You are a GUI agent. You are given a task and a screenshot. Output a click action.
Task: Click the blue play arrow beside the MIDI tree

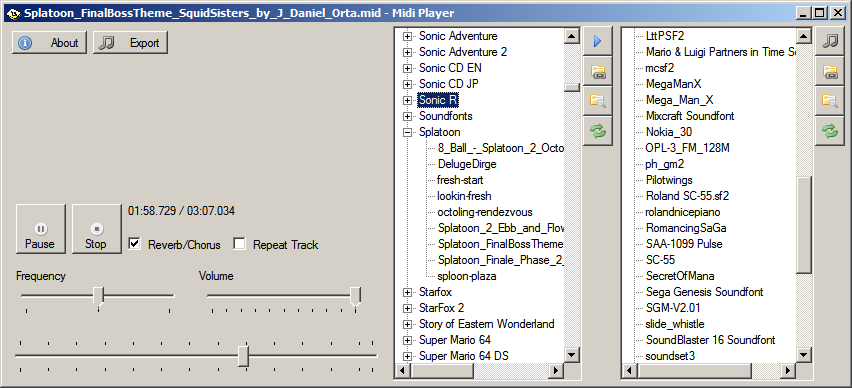(x=598, y=41)
